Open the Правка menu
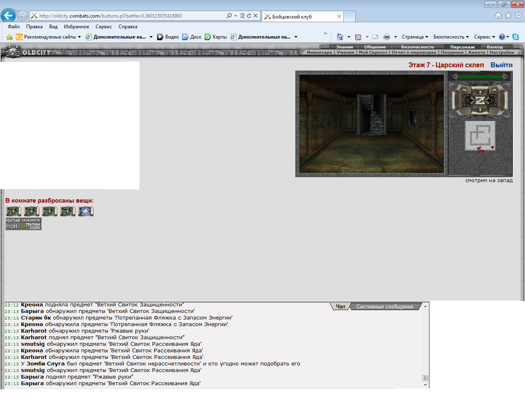This screenshot has width=525, height=420. click(34, 27)
